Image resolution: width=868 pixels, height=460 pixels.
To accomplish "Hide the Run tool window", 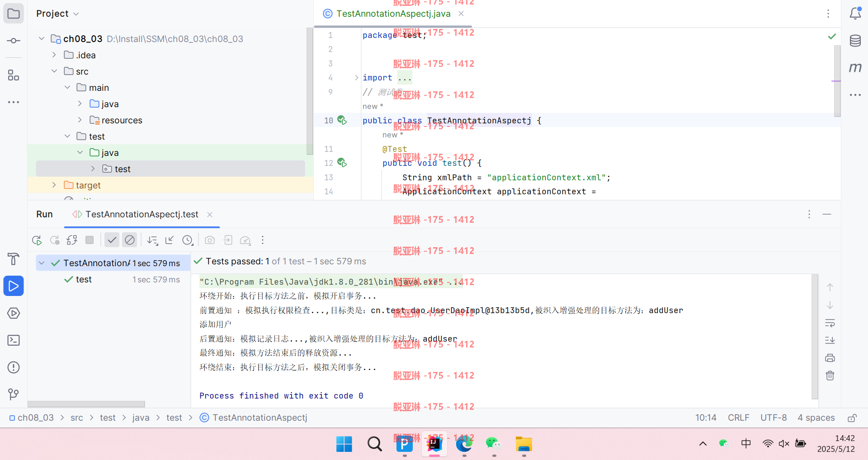I will tap(827, 214).
